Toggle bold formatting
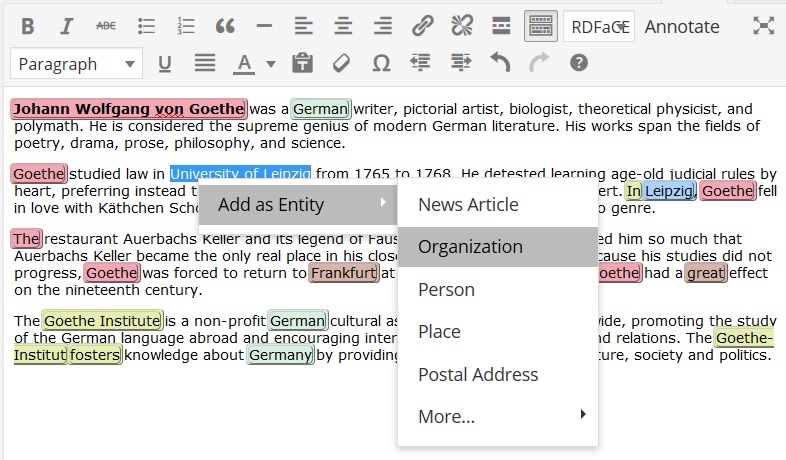 coord(28,26)
